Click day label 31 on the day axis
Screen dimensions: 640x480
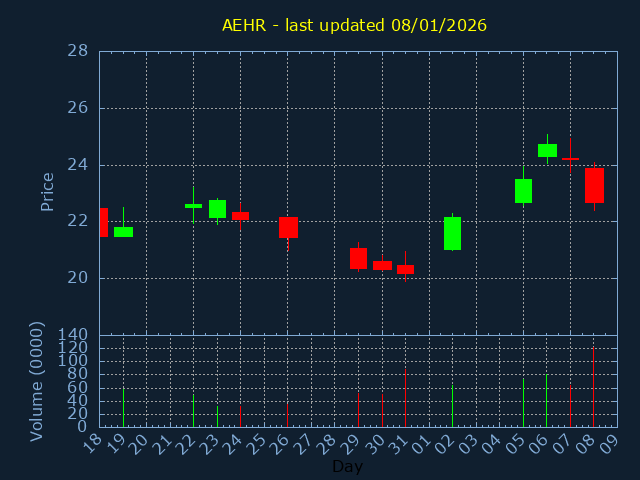(x=399, y=444)
